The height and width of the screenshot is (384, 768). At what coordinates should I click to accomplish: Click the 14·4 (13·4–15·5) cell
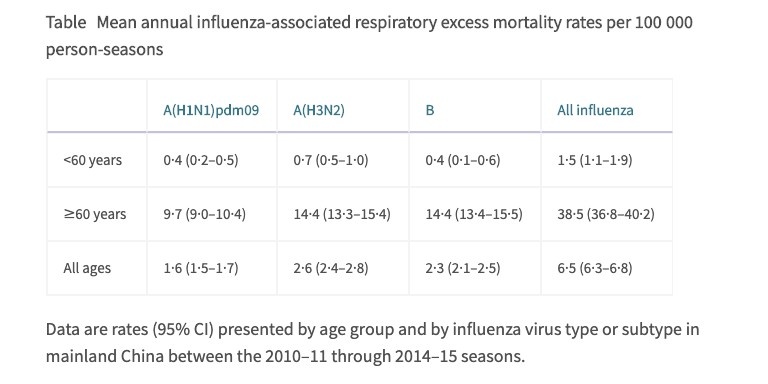click(474, 214)
